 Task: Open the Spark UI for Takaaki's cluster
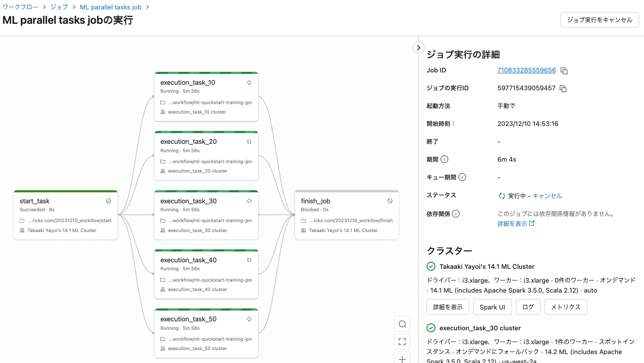point(492,307)
